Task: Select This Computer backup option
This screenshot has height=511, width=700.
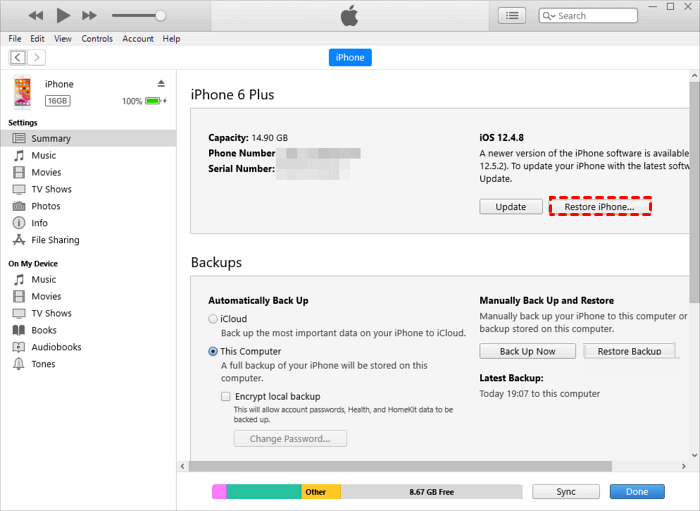Action: click(x=213, y=351)
